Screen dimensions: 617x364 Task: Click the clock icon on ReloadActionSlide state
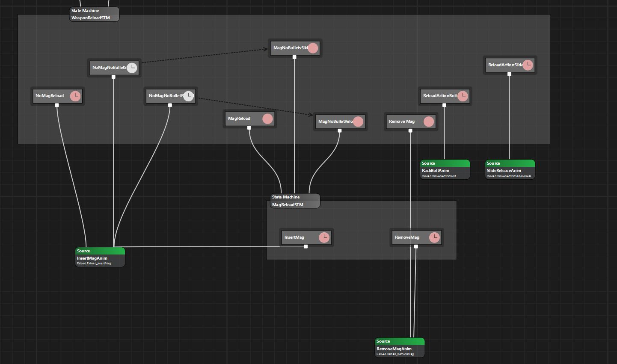click(528, 65)
